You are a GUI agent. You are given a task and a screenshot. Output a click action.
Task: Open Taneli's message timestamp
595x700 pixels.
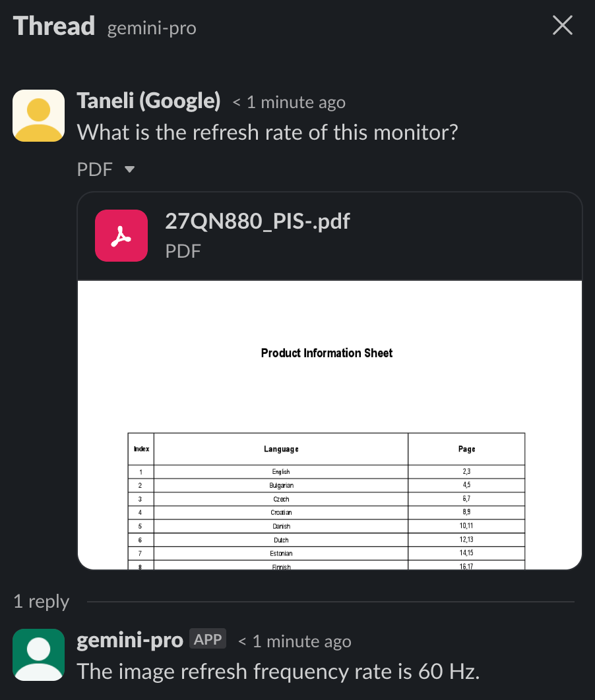[288, 102]
